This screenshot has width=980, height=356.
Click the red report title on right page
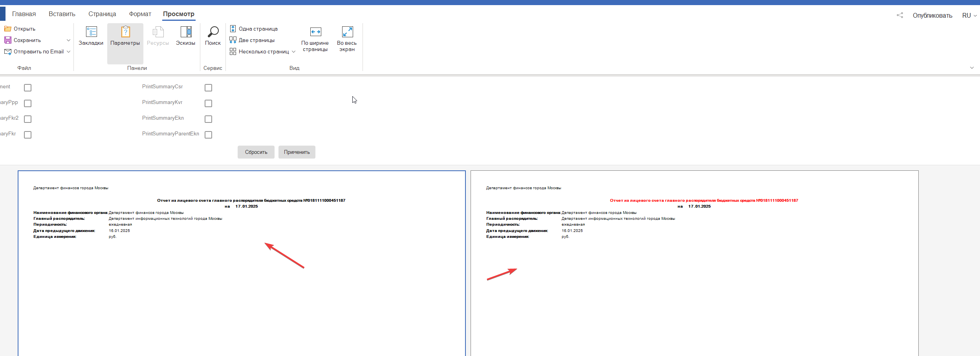(704, 200)
